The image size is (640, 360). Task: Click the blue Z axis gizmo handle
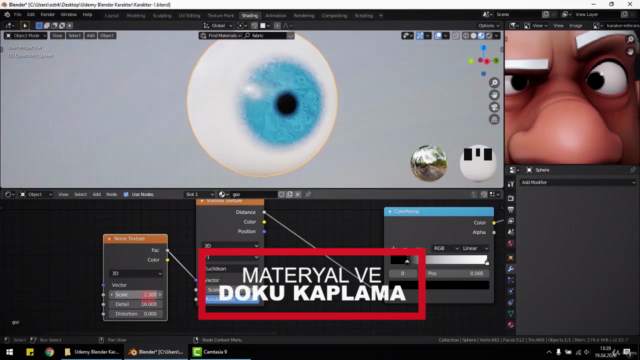click(x=484, y=48)
